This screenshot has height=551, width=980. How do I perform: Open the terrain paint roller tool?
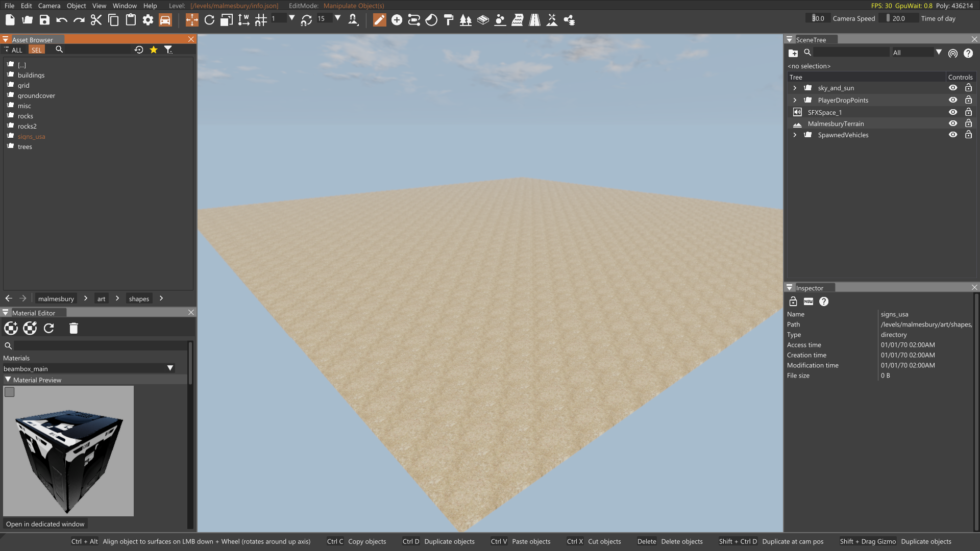pos(449,20)
